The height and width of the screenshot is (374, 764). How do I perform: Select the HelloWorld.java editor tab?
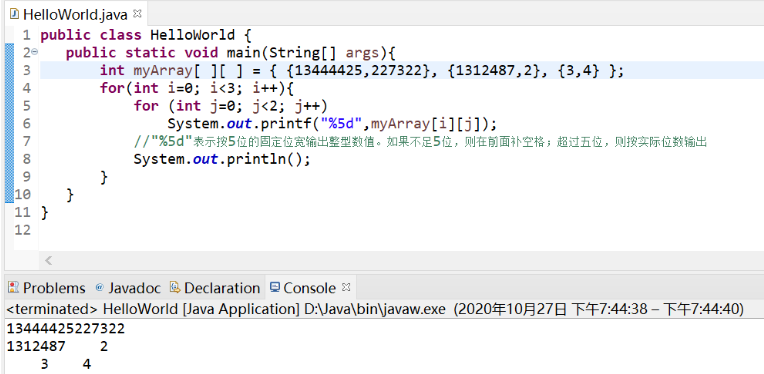[76, 14]
